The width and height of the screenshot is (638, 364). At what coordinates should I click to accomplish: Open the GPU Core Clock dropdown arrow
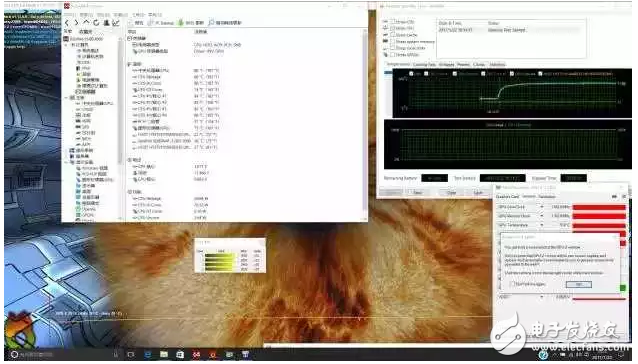pyautogui.click(x=542, y=207)
